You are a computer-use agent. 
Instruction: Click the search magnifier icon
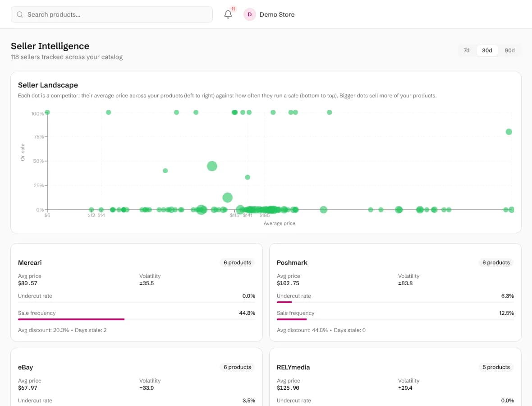tap(20, 14)
